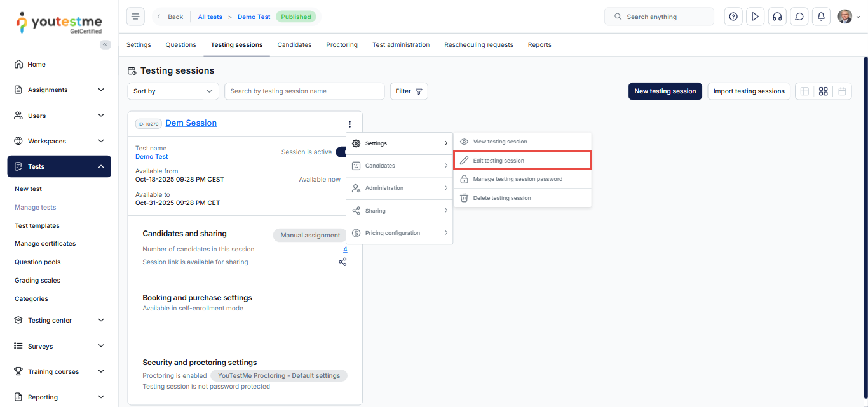
Task: Open the Dem Session link
Action: (191, 123)
